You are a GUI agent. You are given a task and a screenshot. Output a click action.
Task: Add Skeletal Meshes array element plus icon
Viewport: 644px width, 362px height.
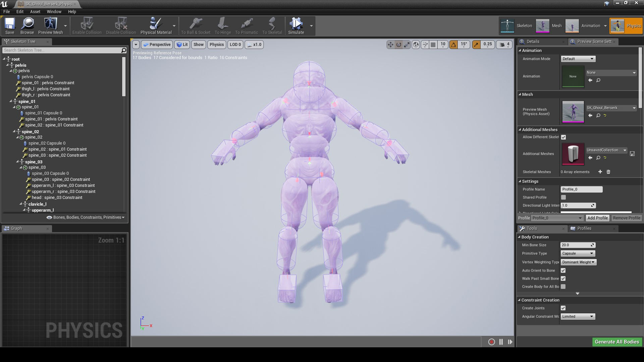tap(600, 172)
